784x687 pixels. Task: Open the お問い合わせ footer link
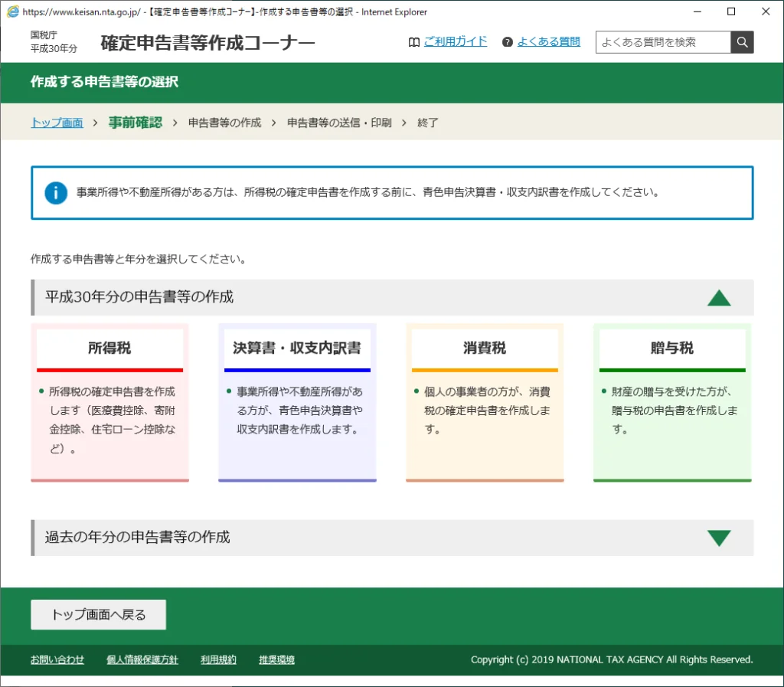[57, 659]
